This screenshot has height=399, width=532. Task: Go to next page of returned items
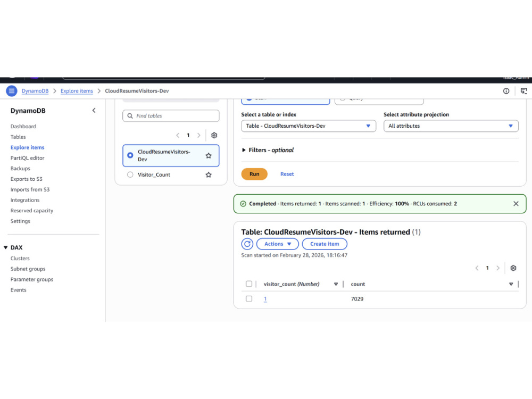pyautogui.click(x=498, y=268)
